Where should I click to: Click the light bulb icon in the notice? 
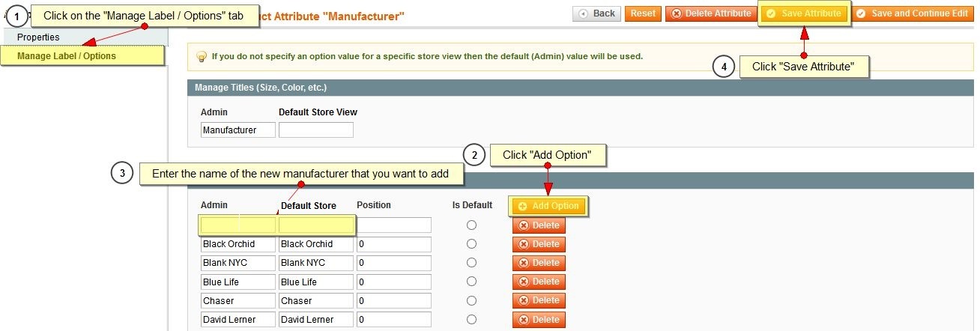coord(201,56)
